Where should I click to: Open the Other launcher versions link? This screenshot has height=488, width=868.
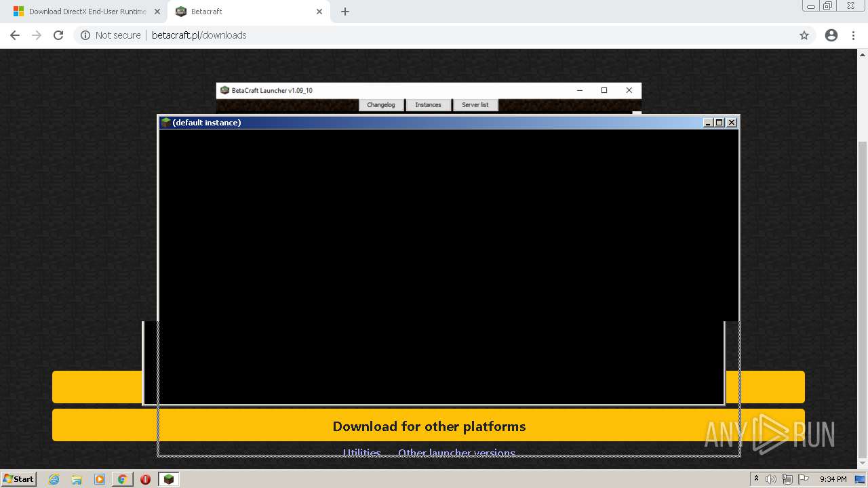456,452
